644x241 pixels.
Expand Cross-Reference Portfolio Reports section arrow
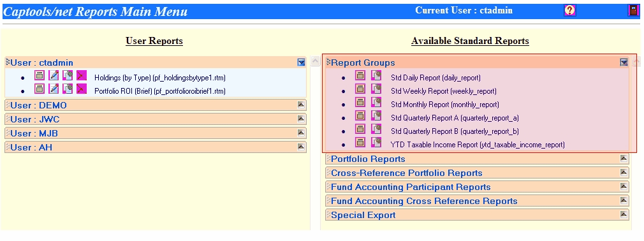pyautogui.click(x=624, y=172)
